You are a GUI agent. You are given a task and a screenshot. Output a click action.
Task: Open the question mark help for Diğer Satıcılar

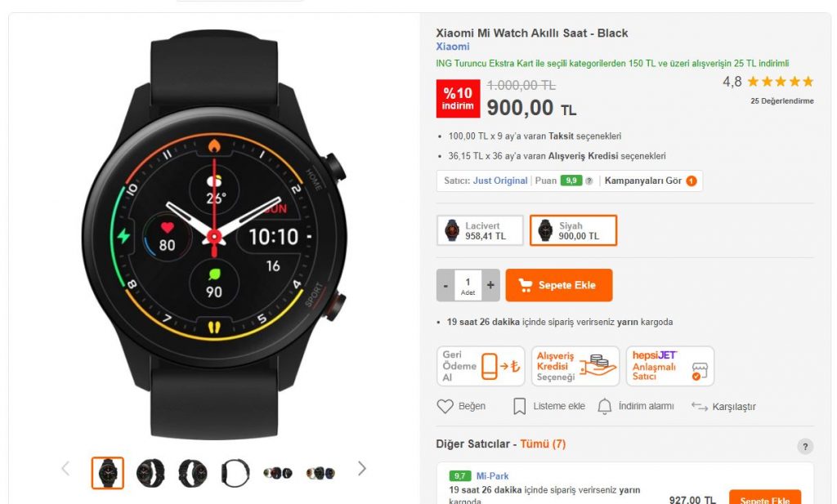(x=805, y=446)
